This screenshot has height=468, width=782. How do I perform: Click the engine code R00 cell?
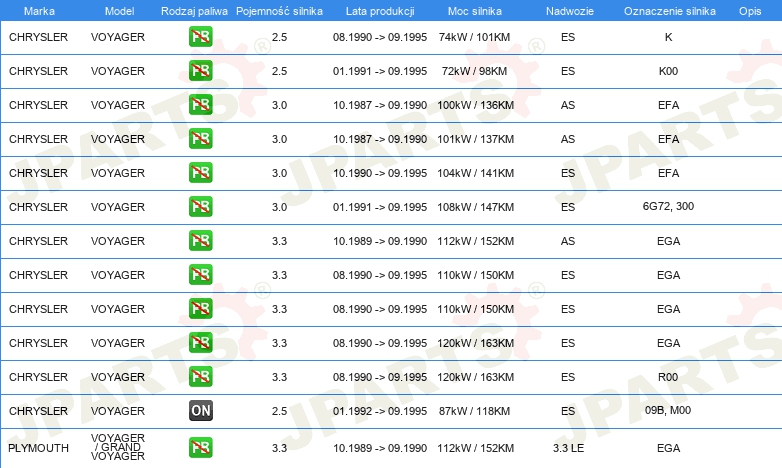pyautogui.click(x=668, y=377)
